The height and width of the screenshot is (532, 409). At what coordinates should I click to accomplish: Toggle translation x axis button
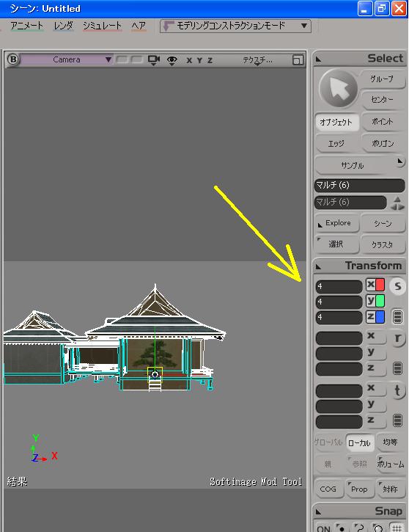(x=375, y=388)
